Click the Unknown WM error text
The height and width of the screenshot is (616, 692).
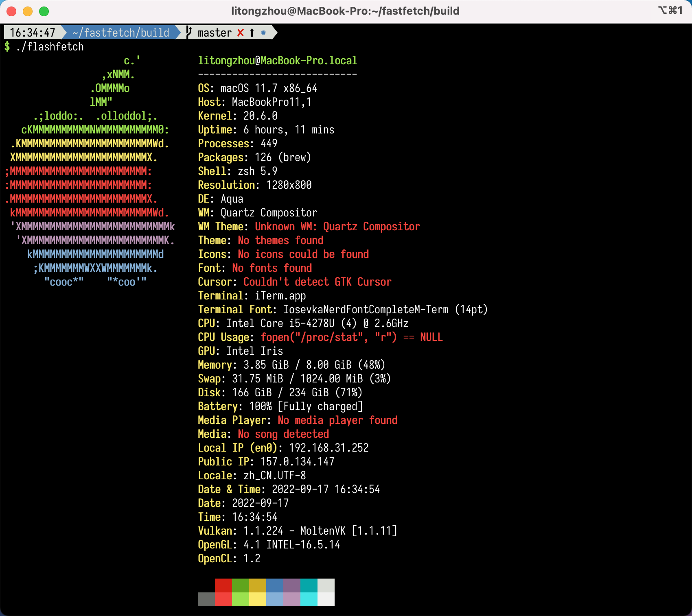point(337,227)
